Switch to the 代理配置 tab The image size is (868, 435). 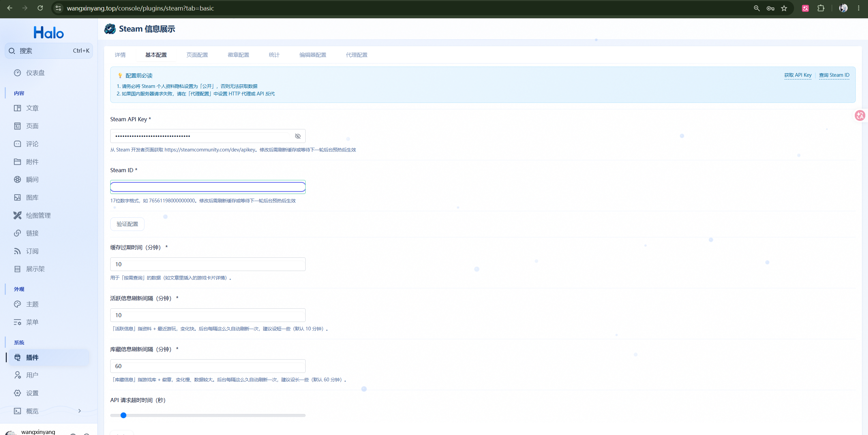point(356,55)
